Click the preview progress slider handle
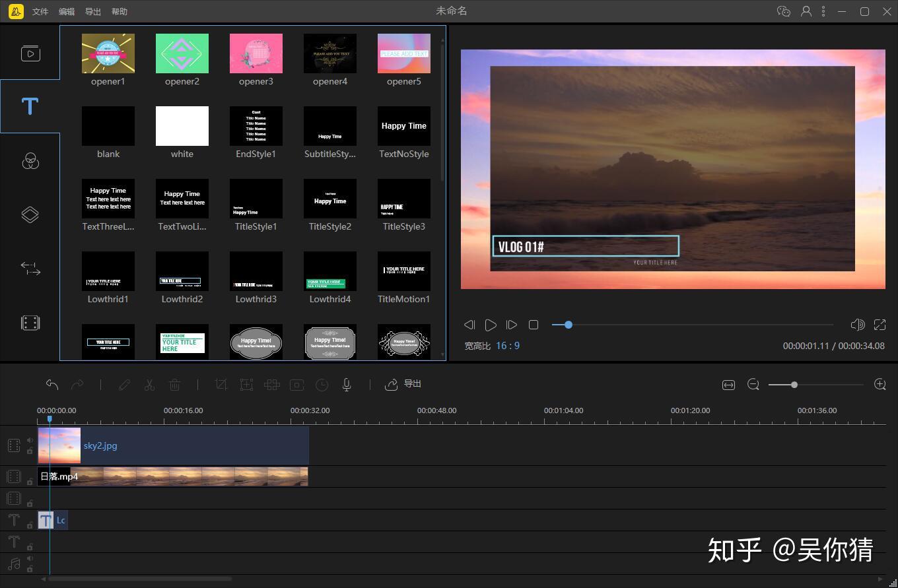The width and height of the screenshot is (898, 588). (568, 325)
